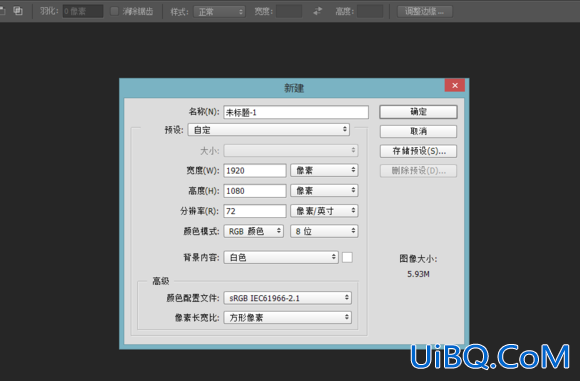Image resolution: width=580 pixels, height=381 pixels.
Task: Close the 新建 dialog
Action: tap(455, 85)
